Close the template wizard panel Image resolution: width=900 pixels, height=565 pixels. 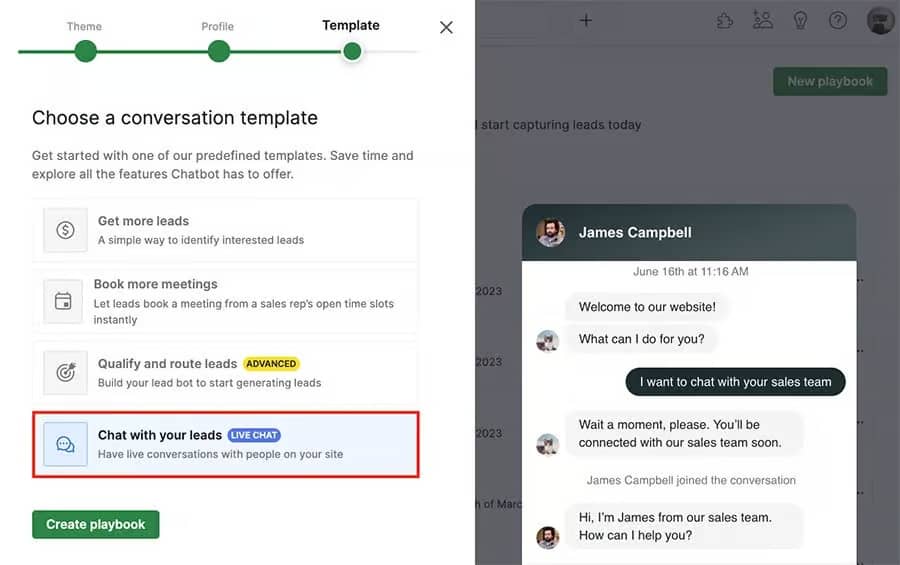coord(446,28)
